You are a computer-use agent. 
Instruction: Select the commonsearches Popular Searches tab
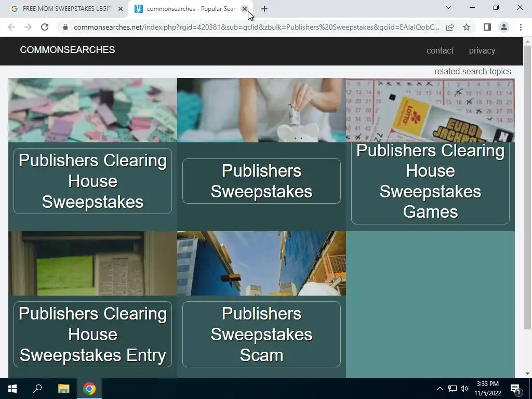click(x=190, y=9)
